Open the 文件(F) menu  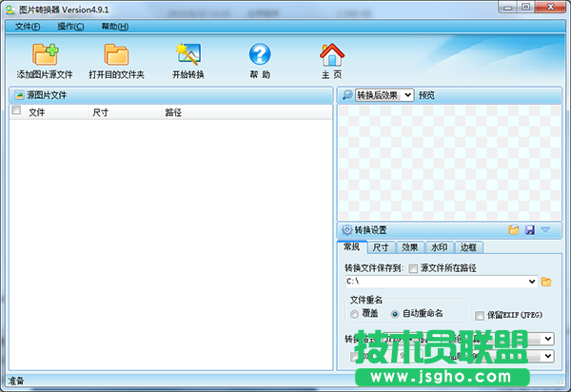28,27
